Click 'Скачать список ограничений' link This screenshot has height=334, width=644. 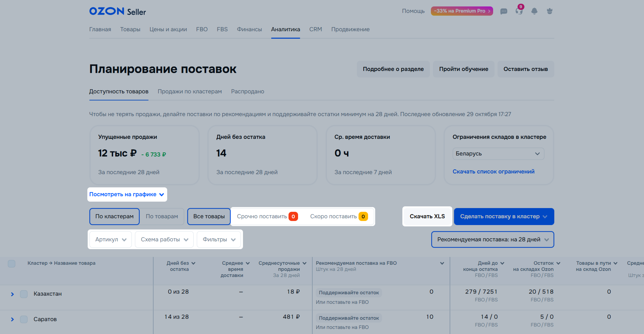click(493, 172)
